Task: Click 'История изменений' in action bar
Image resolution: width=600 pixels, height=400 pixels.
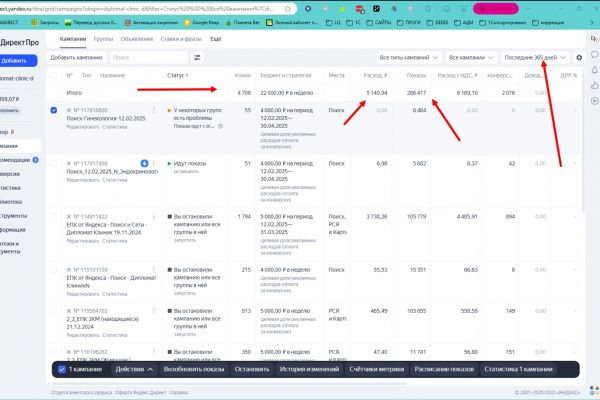Action: pos(309,369)
